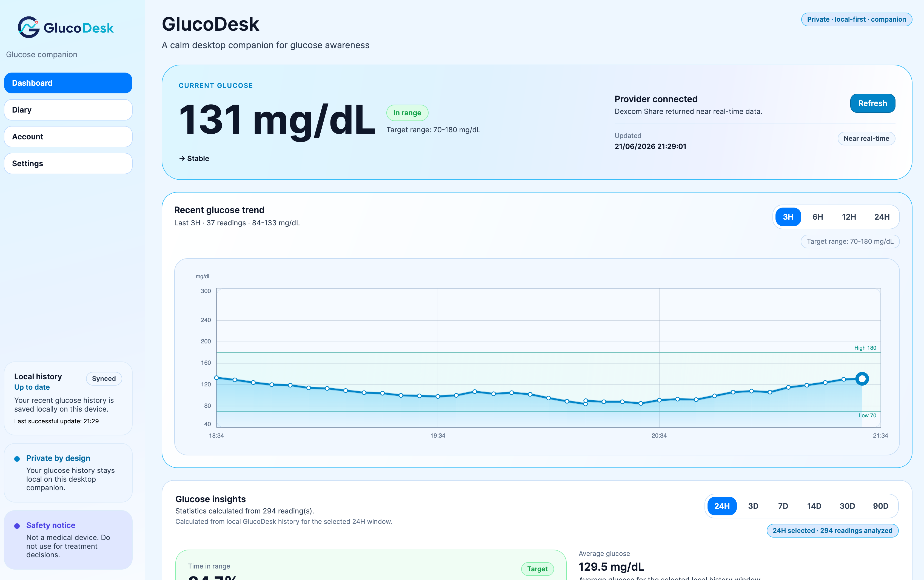
Task: Click the Safety notice heading
Action: (51, 525)
